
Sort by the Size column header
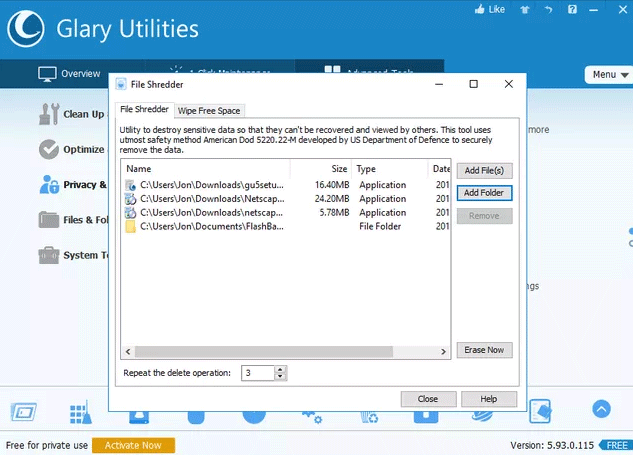click(321, 169)
